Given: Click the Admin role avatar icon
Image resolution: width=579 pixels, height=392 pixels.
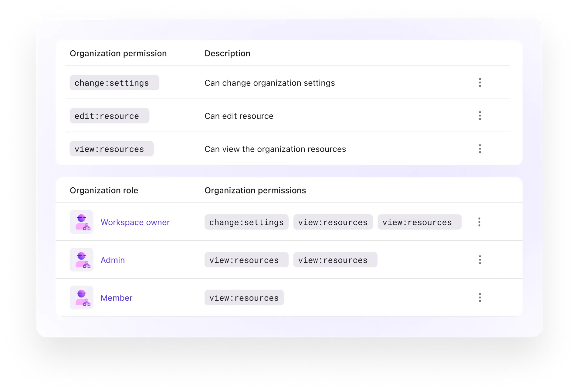Looking at the screenshot, I should [82, 260].
